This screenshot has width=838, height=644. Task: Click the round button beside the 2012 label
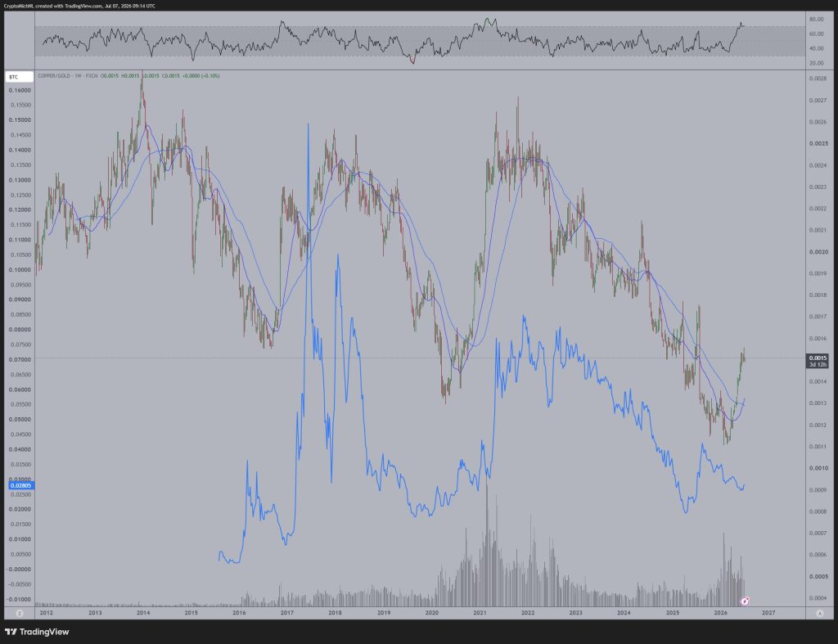click(x=20, y=613)
